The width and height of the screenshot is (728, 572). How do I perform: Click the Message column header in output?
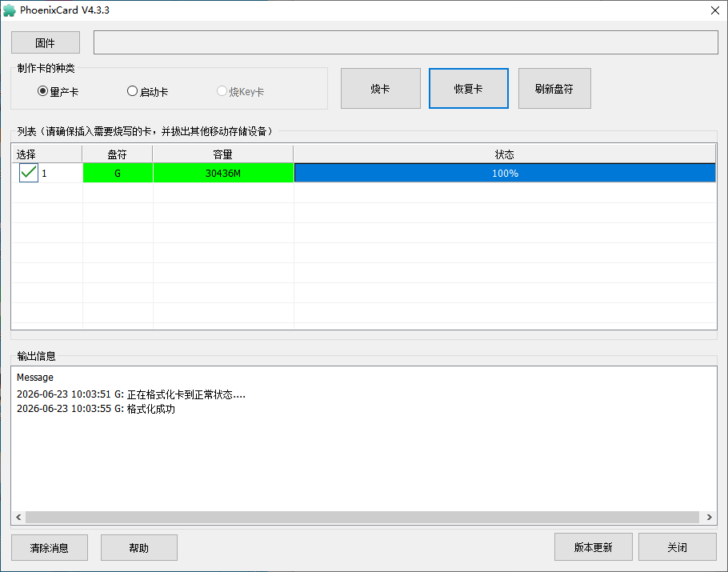(35, 378)
